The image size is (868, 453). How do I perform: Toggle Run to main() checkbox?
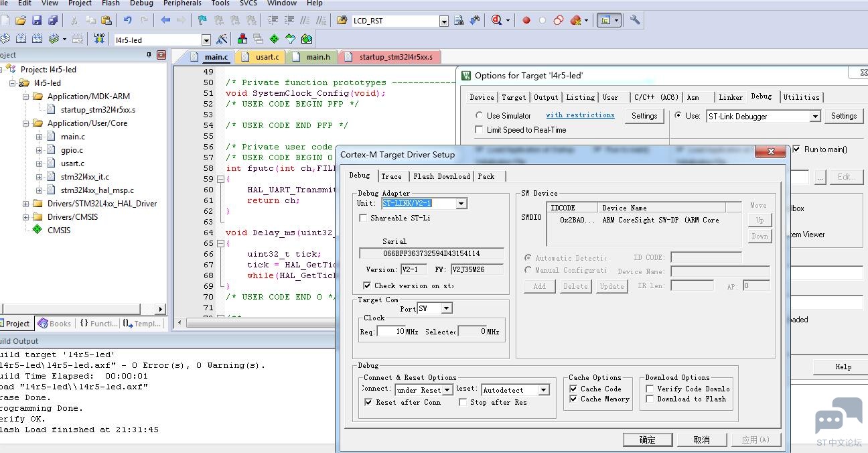[796, 149]
